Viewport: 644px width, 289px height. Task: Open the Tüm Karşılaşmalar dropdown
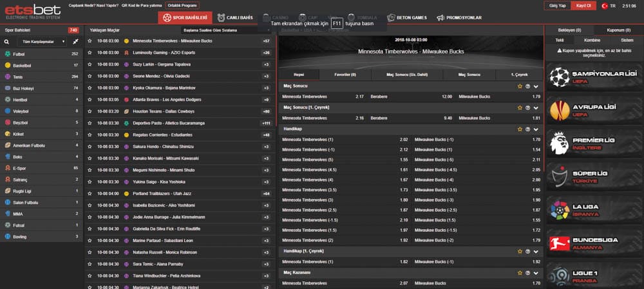click(x=42, y=42)
